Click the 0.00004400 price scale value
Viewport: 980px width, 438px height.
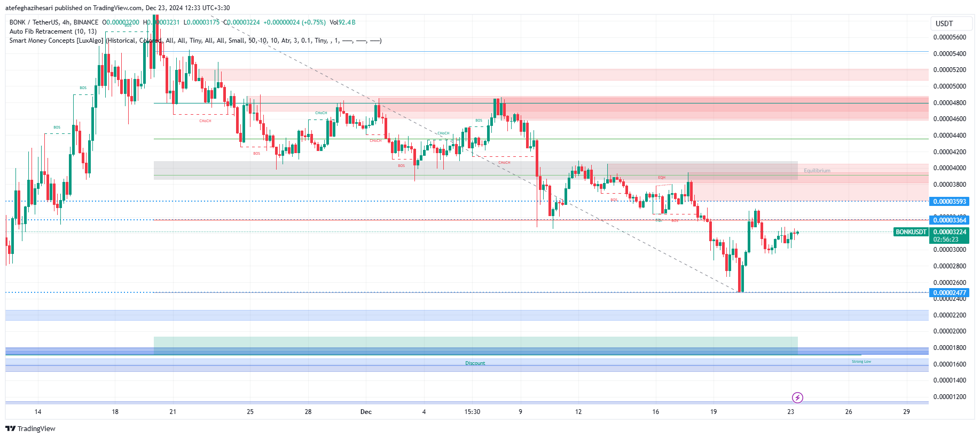(x=950, y=136)
